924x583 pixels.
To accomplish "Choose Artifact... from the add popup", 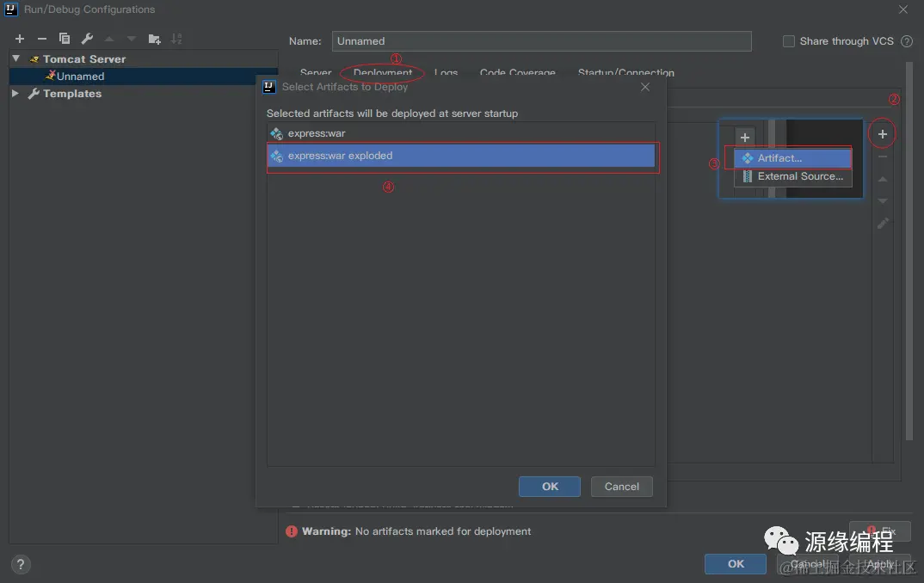I will 792,158.
